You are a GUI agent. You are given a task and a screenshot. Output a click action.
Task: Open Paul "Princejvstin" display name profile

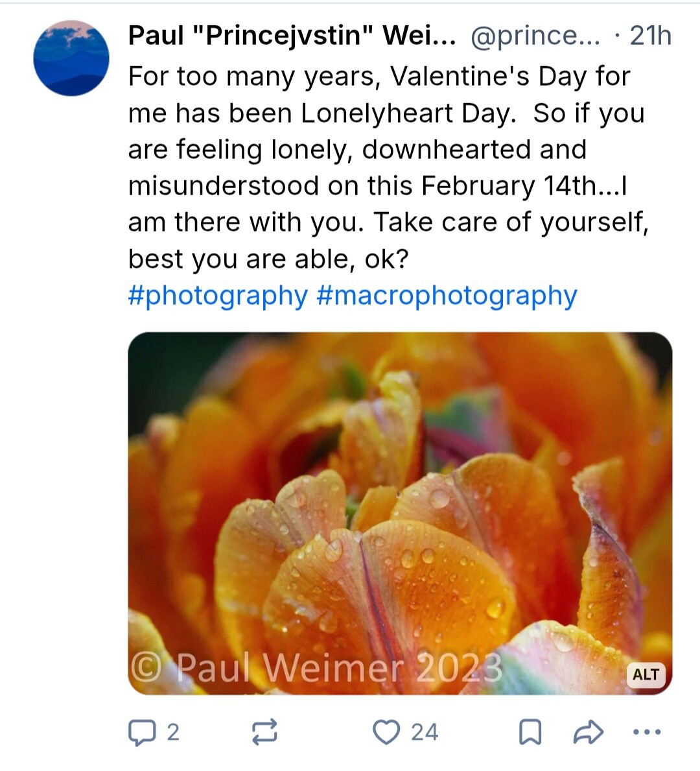[x=292, y=36]
